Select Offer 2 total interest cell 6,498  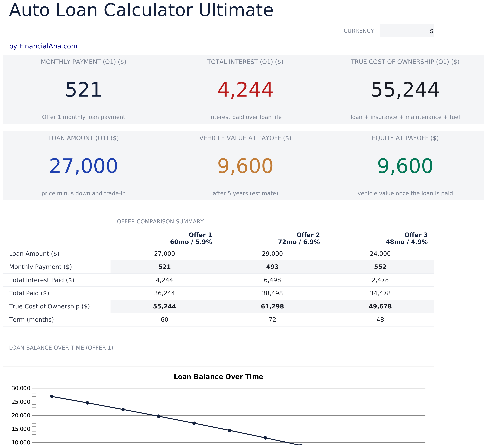click(x=272, y=280)
